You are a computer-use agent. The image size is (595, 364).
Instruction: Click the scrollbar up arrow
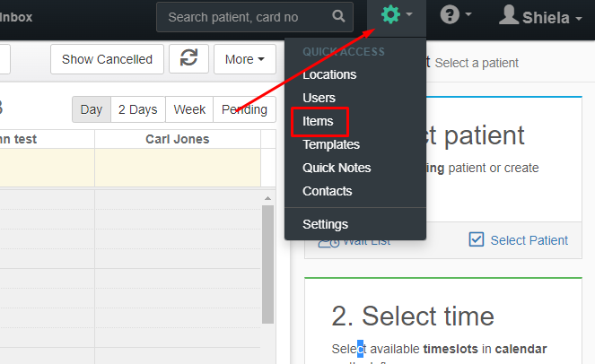tap(268, 198)
